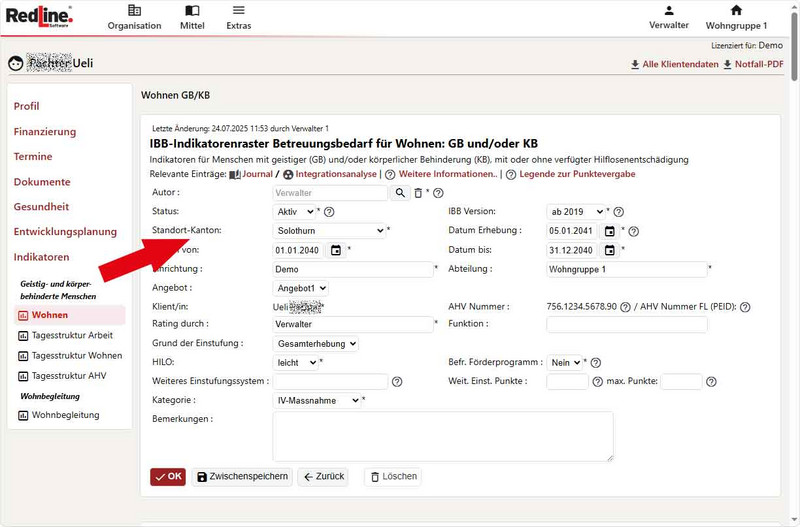Click into the Bemerkungen text area
This screenshot has height=527, width=800.
442,436
